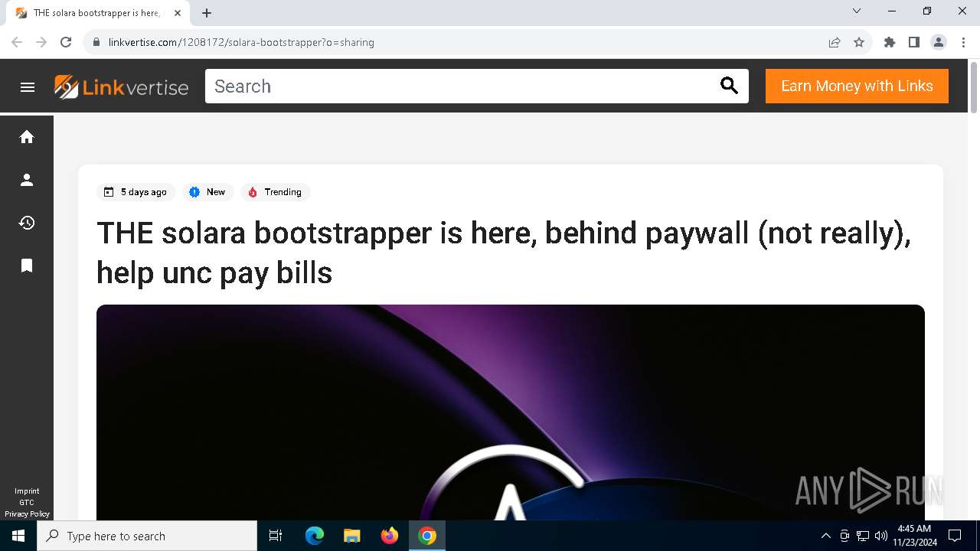
Task: Select Chrome in the taskbar
Action: click(x=427, y=536)
